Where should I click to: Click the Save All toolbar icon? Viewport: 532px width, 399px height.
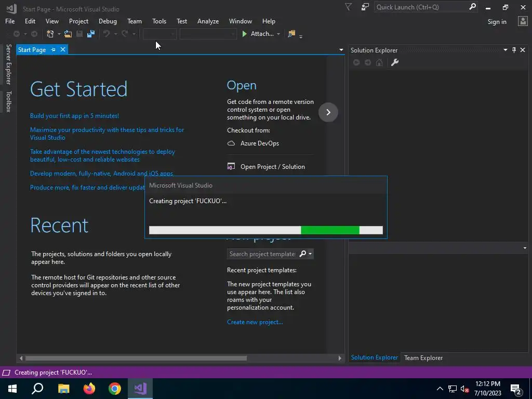tap(90, 34)
